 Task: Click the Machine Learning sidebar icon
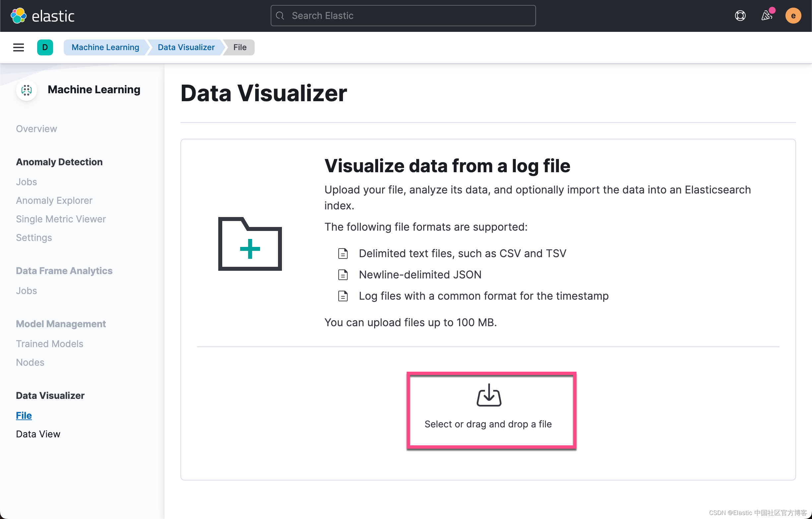coord(26,90)
